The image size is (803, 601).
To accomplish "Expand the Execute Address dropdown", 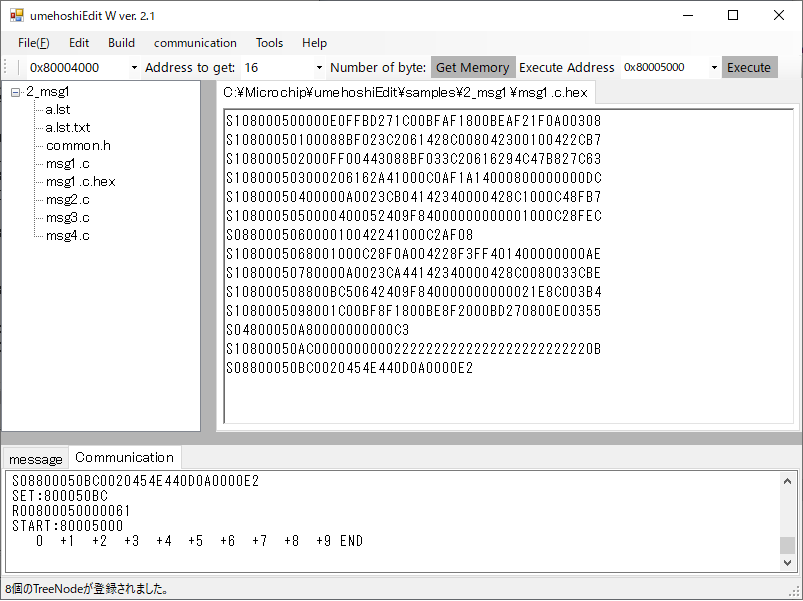I will pyautogui.click(x=714, y=68).
